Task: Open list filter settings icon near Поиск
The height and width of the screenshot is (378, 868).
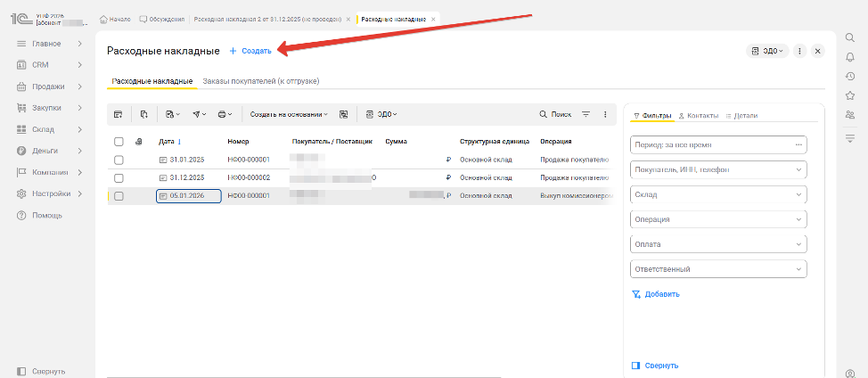Action: (x=585, y=114)
